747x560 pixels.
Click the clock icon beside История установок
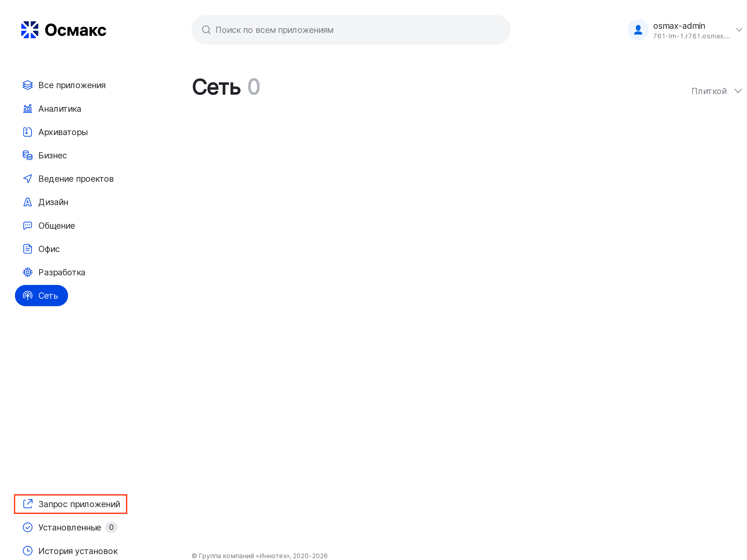pyautogui.click(x=28, y=551)
